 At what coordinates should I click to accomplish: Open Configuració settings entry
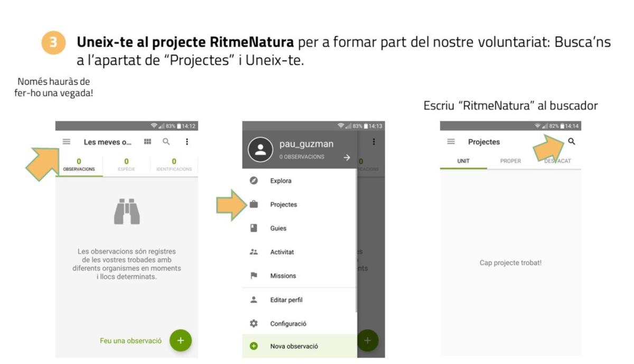(288, 324)
